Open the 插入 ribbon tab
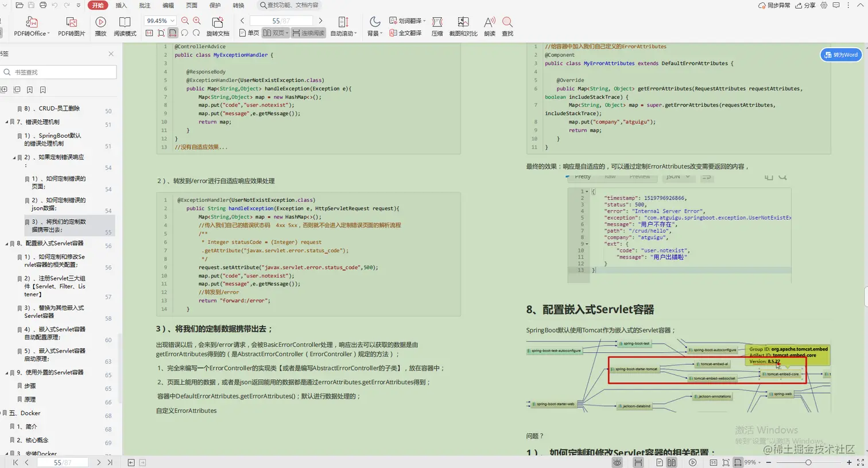Image resolution: width=868 pixels, height=468 pixels. pos(121,5)
